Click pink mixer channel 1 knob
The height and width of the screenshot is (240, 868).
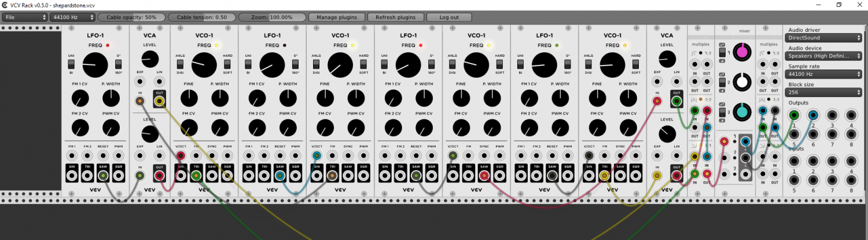click(742, 53)
